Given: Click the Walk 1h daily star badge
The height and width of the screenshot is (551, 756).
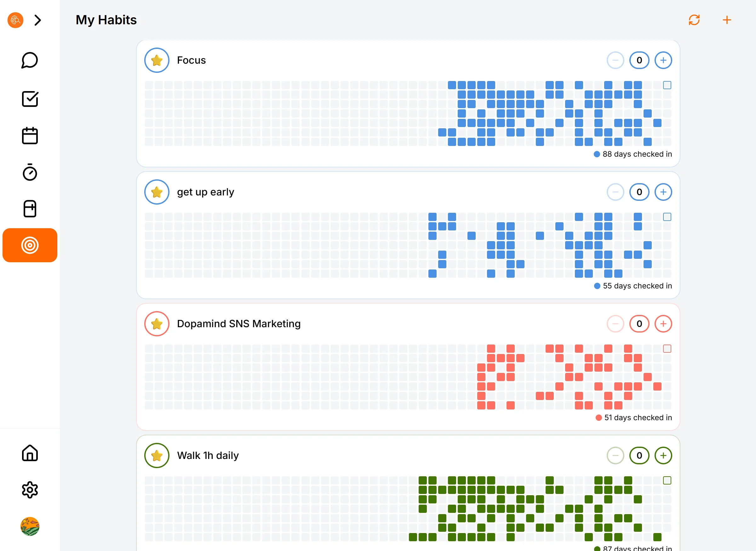Looking at the screenshot, I should 157,455.
